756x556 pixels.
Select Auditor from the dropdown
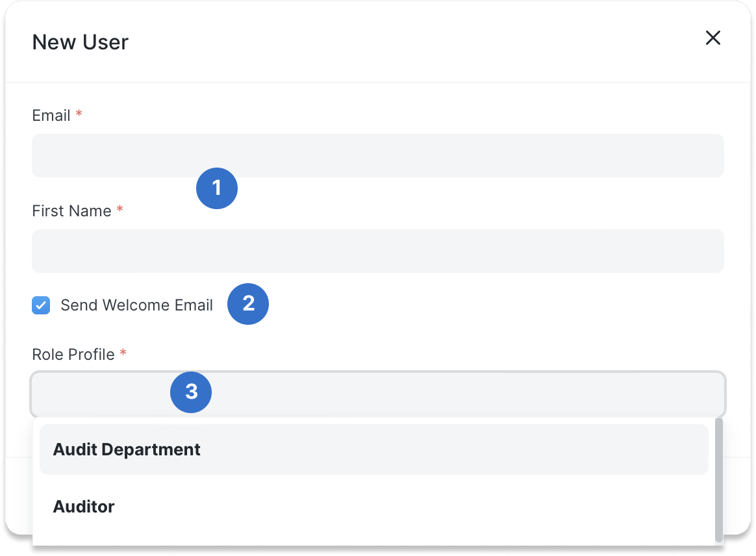(84, 507)
